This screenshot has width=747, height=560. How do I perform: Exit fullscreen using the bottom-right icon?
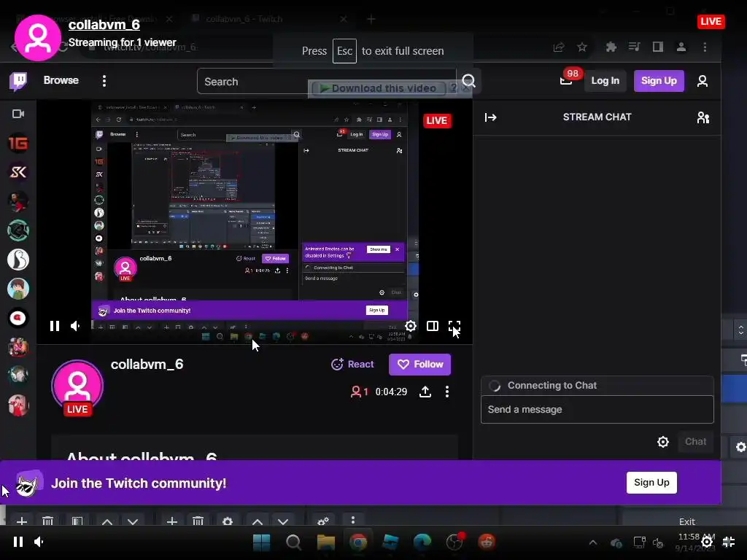coord(729,542)
